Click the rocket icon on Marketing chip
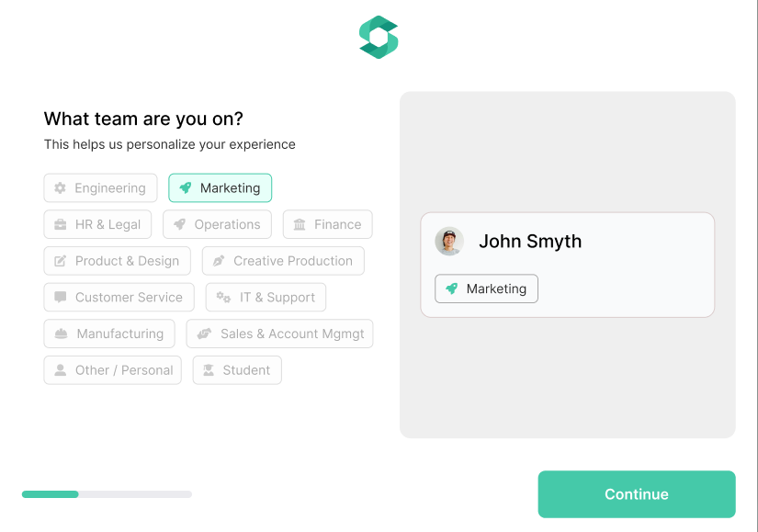Viewport: 758px width, 532px height. coord(186,187)
